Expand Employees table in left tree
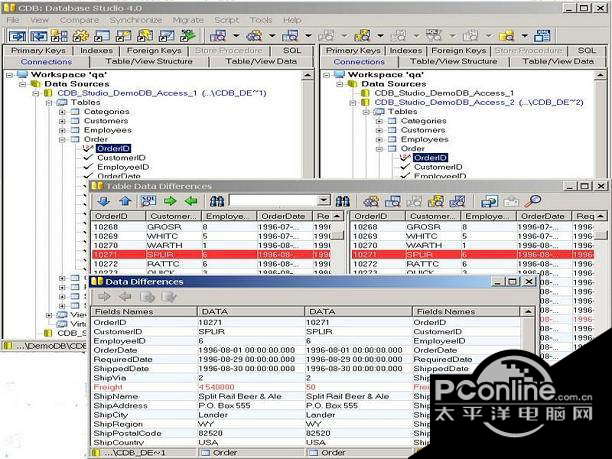The width and height of the screenshot is (612, 459). [x=62, y=130]
